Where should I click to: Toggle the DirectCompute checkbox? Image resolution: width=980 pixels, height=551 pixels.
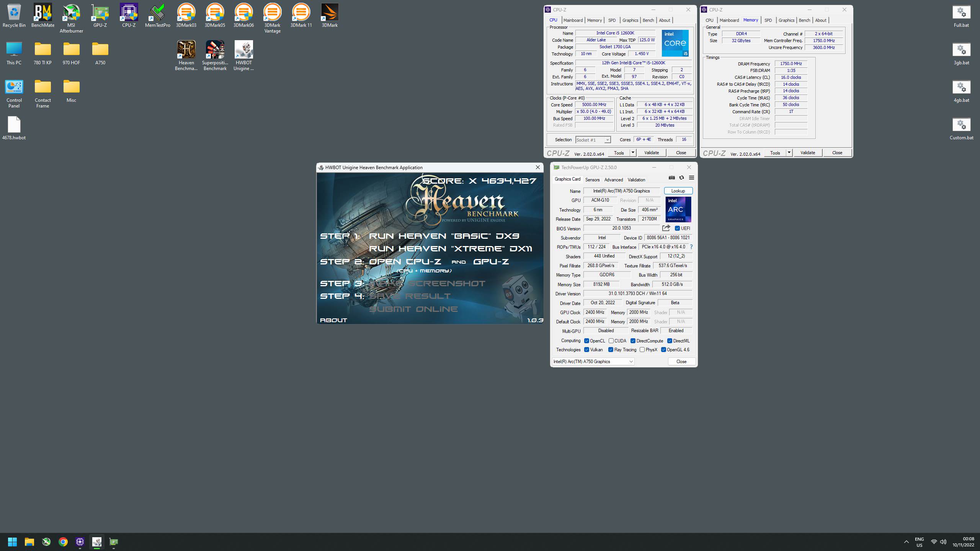633,341
